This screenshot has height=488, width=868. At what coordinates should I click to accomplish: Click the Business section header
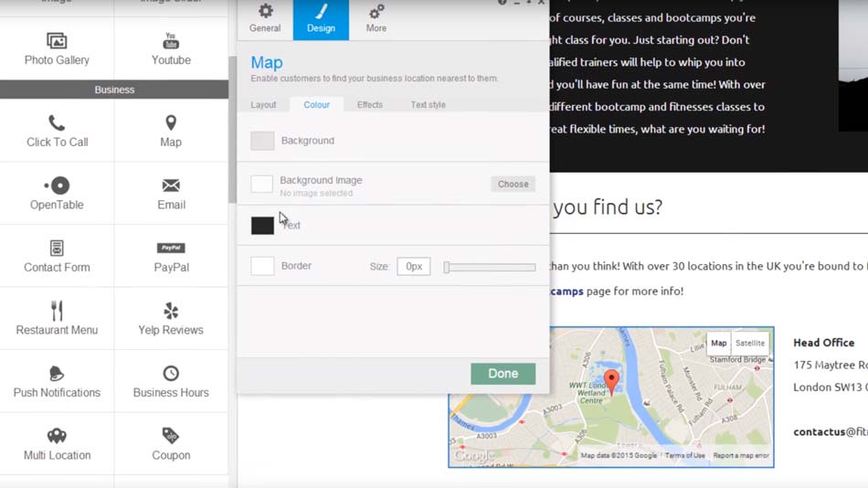coord(114,90)
